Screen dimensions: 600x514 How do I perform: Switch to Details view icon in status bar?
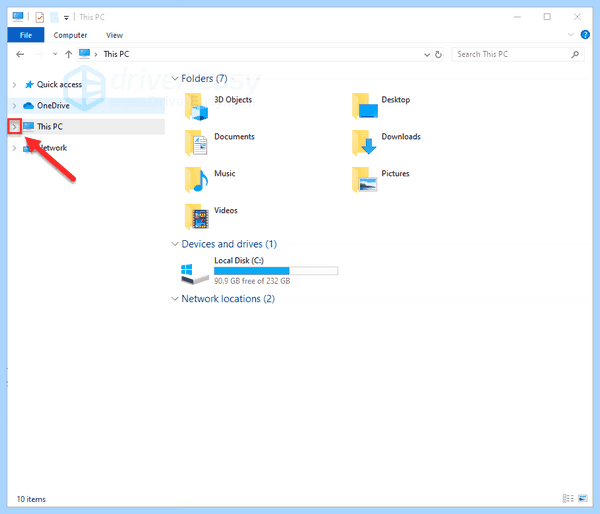[x=568, y=498]
